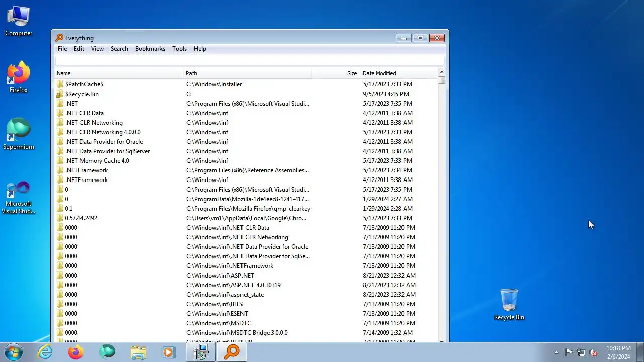Launch Internet Explorer from the taskbar

(45, 352)
